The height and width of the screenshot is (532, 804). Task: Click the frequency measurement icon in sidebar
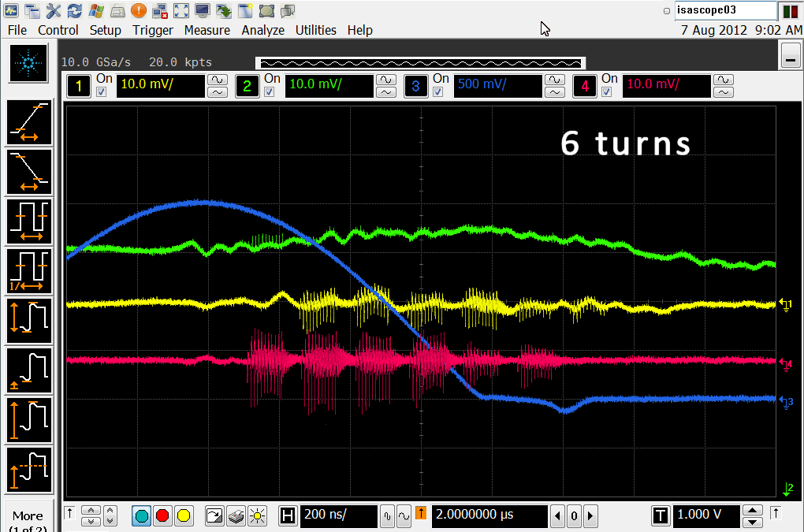click(x=29, y=270)
